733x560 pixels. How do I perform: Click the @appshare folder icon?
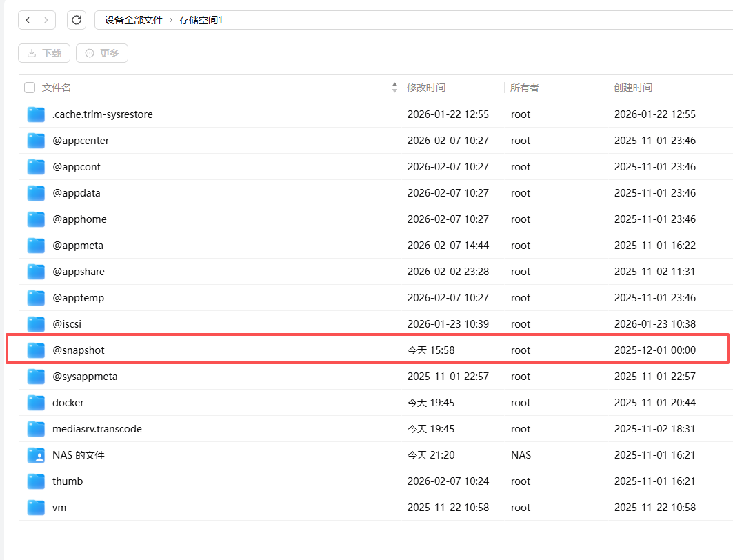36,272
